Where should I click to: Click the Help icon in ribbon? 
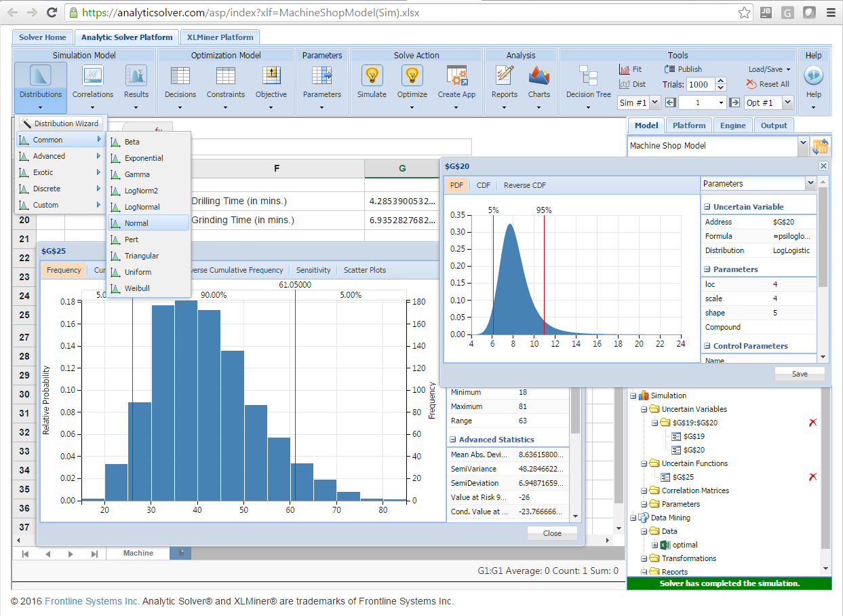[x=813, y=75]
